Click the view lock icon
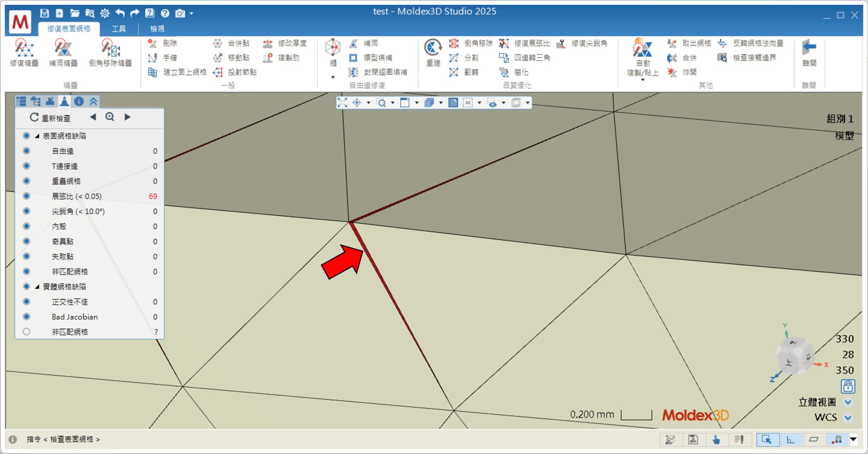 point(848,386)
